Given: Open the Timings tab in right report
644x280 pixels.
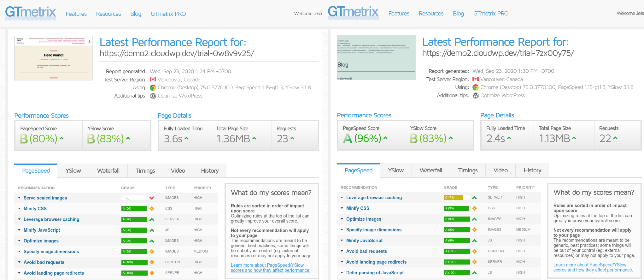Looking at the screenshot, I should pyautogui.click(x=468, y=170).
